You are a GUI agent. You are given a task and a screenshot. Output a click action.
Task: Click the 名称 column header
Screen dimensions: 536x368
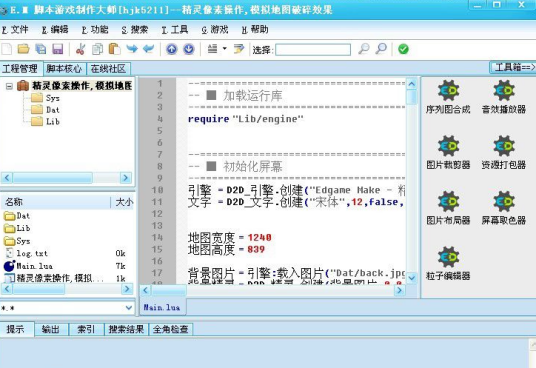[x=55, y=202]
